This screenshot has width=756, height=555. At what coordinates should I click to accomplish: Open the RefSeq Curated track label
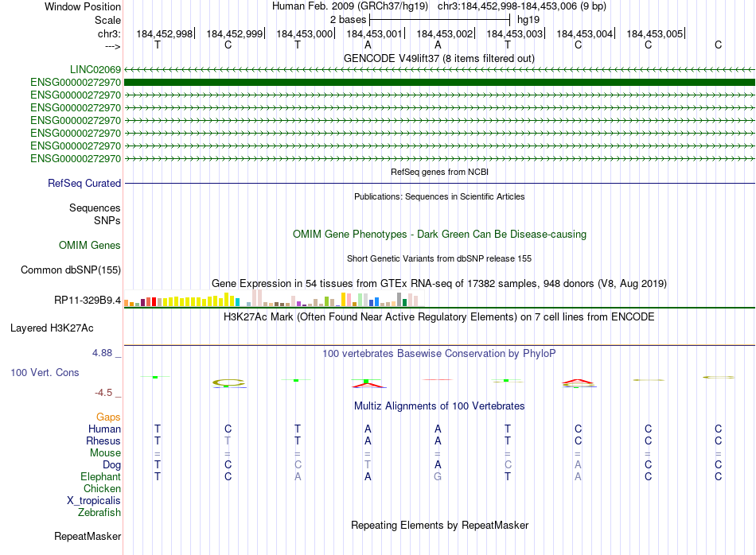click(84, 183)
